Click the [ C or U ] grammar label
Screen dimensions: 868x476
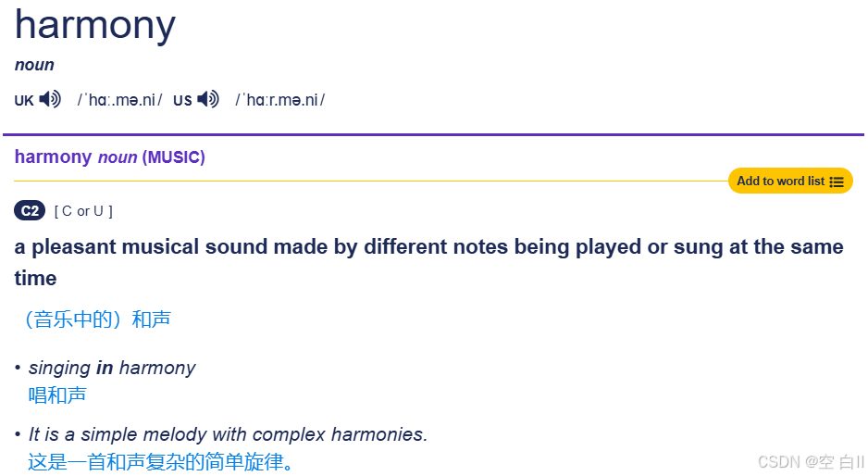click(x=83, y=211)
